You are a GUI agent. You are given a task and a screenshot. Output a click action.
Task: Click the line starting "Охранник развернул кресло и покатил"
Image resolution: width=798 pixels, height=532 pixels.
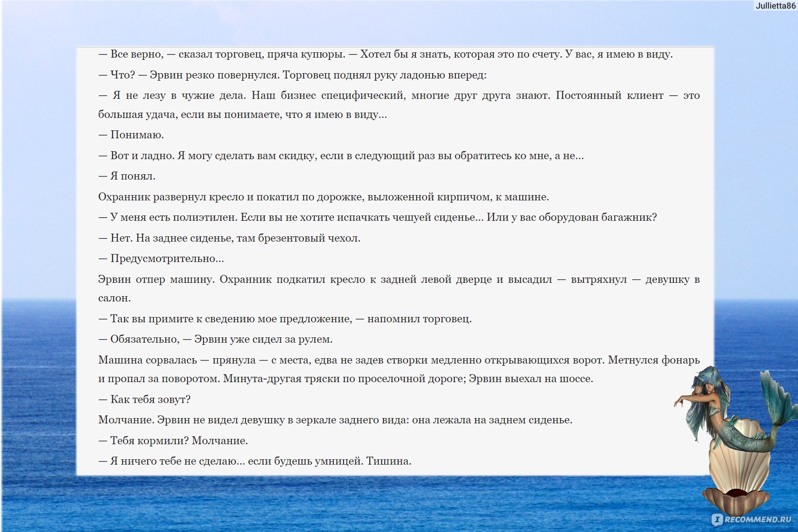coord(324,197)
